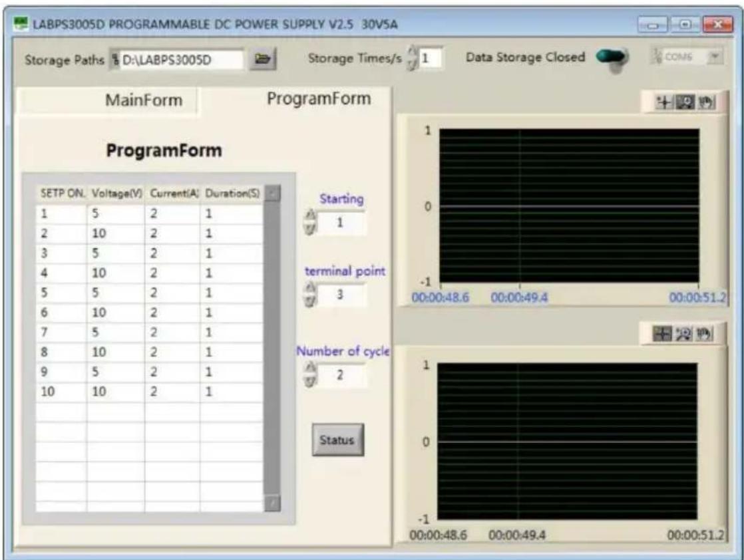Screen dimensions: 744x560
Task: Select the duration cell in step 9 row
Action: click(232, 372)
